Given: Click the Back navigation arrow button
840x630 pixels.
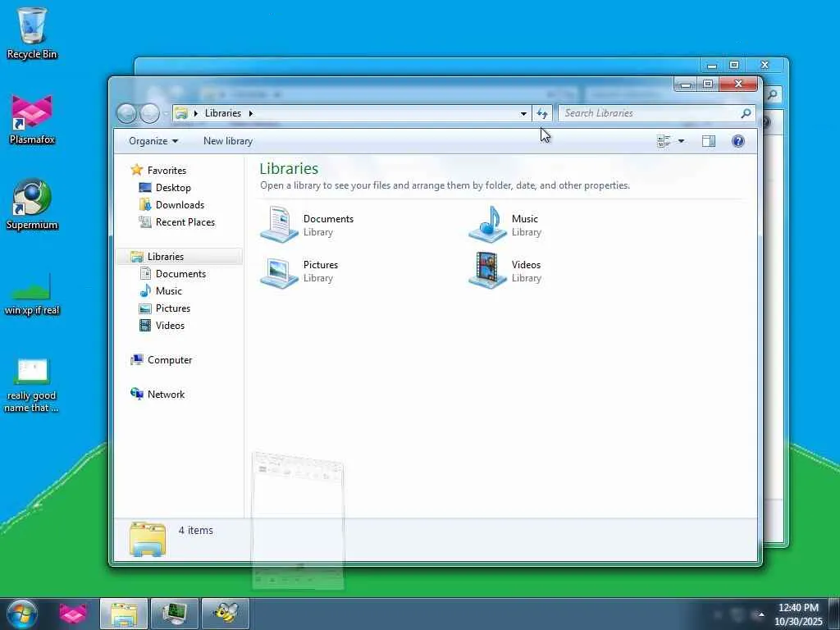Looking at the screenshot, I should pos(126,113).
